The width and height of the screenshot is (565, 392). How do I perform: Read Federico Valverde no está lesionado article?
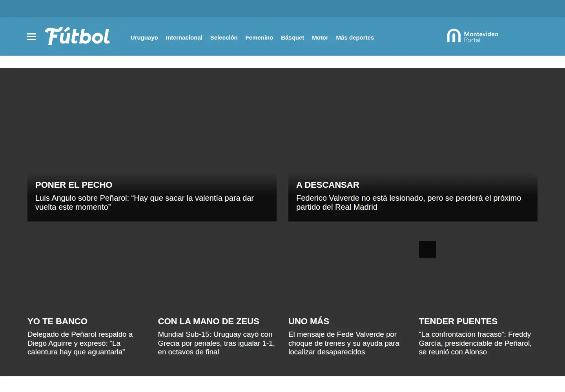pos(408,203)
